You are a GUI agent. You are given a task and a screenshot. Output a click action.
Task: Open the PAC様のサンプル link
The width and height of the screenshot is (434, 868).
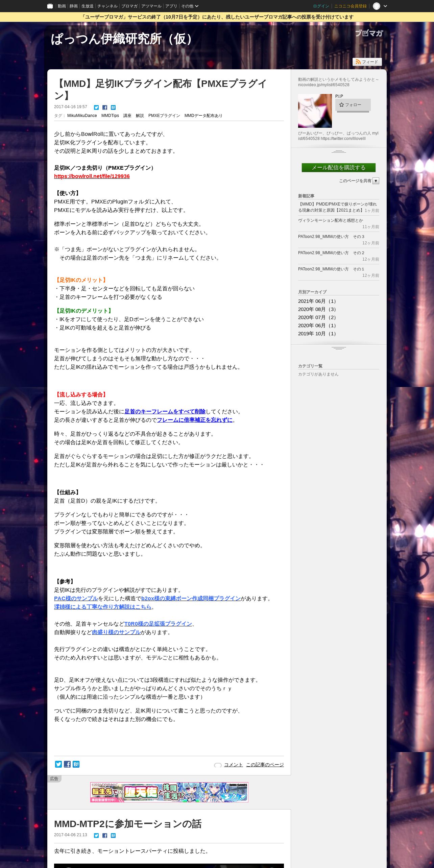[x=76, y=598]
